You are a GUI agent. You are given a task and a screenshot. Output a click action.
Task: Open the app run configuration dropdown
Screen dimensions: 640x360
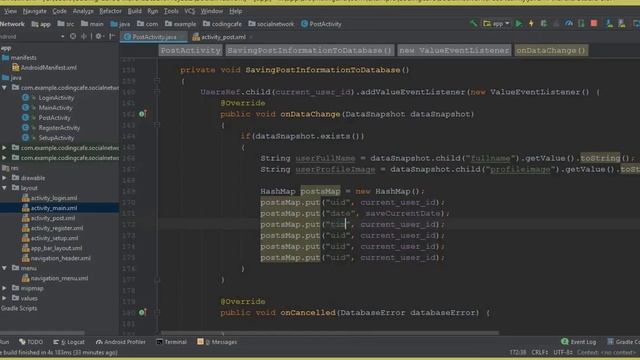(496, 24)
